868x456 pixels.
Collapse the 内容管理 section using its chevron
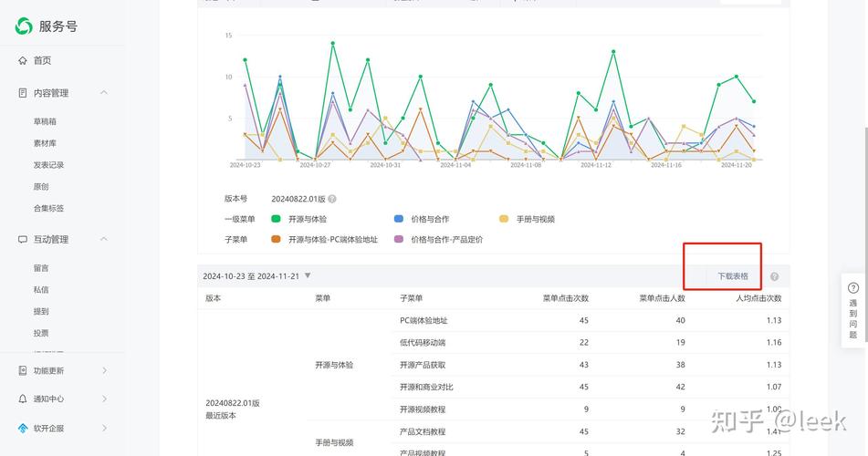[x=104, y=93]
